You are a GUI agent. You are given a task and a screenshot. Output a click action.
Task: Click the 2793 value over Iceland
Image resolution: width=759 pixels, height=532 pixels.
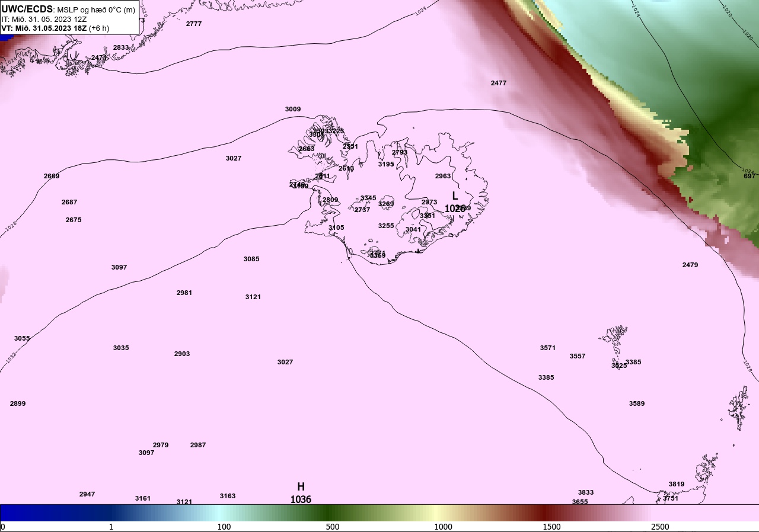[400, 152]
